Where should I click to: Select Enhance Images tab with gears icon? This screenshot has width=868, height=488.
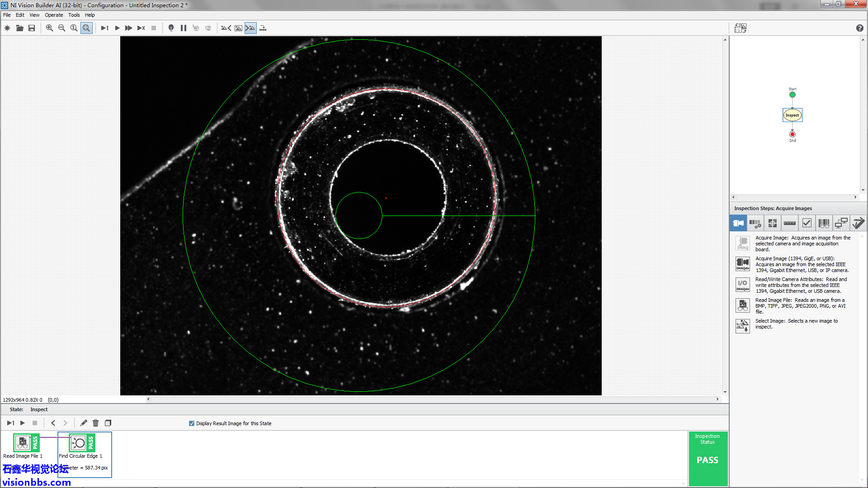[755, 223]
